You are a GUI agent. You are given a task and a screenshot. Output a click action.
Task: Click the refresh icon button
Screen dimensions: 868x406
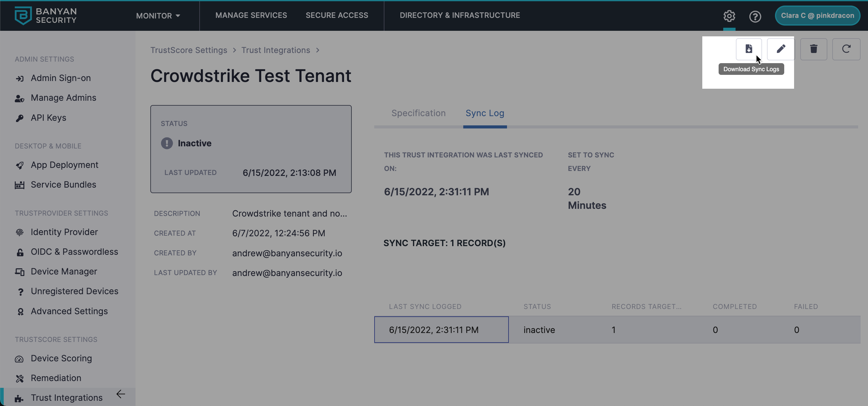click(846, 49)
